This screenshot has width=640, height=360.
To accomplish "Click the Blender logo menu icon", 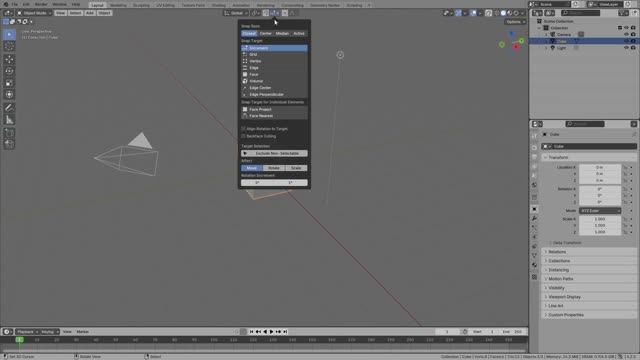I will (x=5, y=4).
